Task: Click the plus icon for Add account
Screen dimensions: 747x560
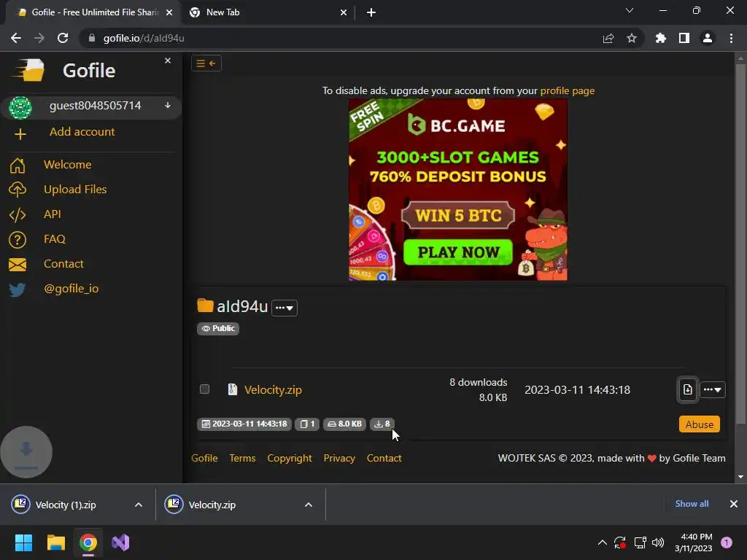Action: coord(20,134)
